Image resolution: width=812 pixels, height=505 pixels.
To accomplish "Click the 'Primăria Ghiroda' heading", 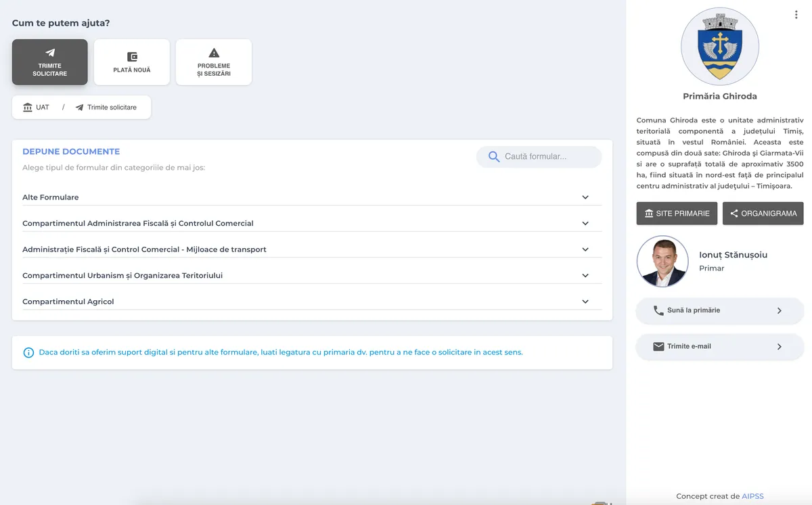I will (x=720, y=96).
